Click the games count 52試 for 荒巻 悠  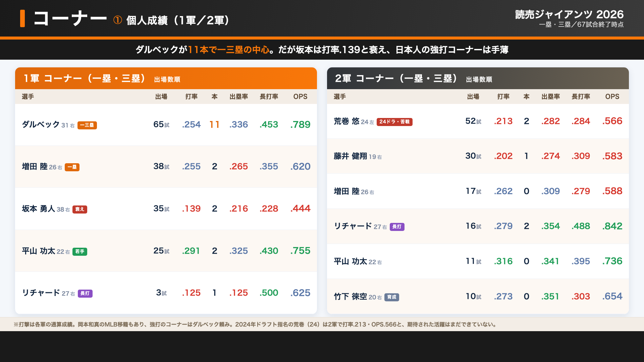pos(473,121)
